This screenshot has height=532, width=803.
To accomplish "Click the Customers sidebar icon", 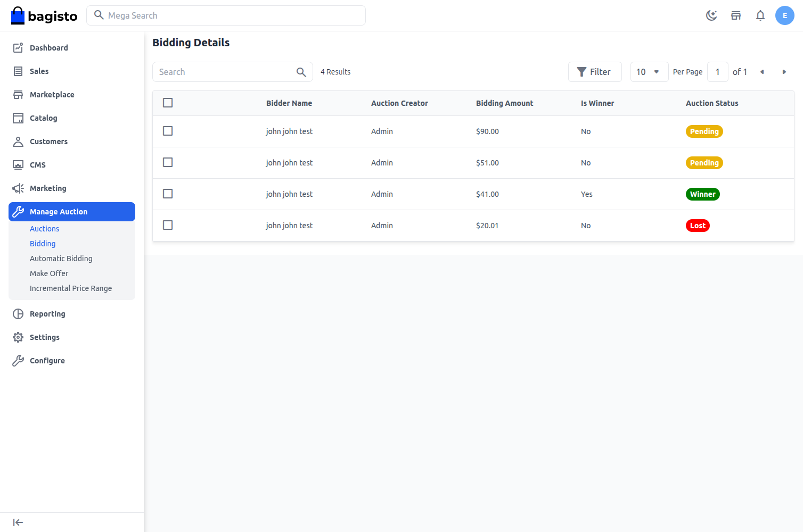I will tap(18, 141).
